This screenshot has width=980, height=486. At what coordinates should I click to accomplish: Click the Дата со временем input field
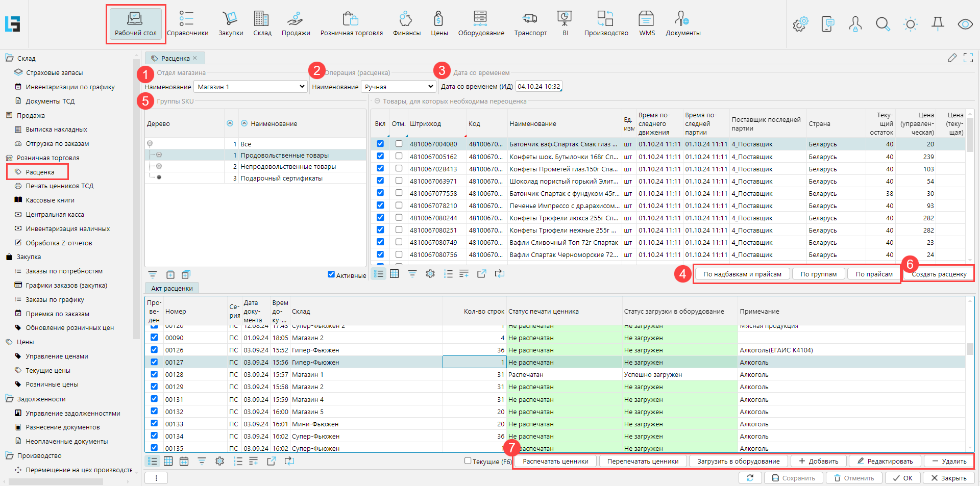(x=538, y=87)
